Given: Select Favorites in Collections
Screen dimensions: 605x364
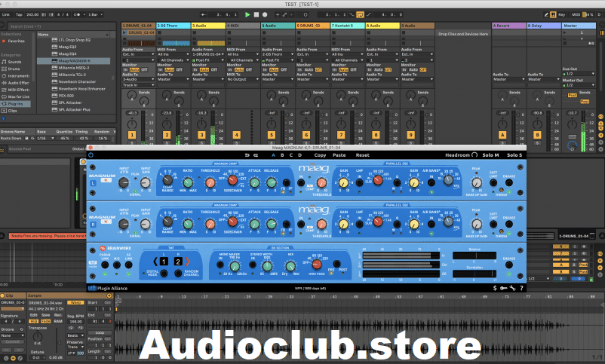Looking at the screenshot, I should (16, 41).
